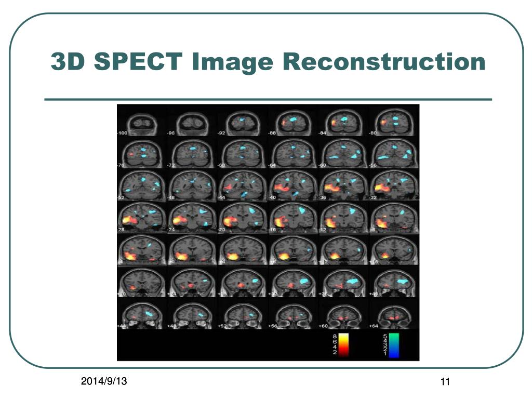Open the coronal slice labeled -76
Viewport: 532px width, 399px height.
pos(142,154)
